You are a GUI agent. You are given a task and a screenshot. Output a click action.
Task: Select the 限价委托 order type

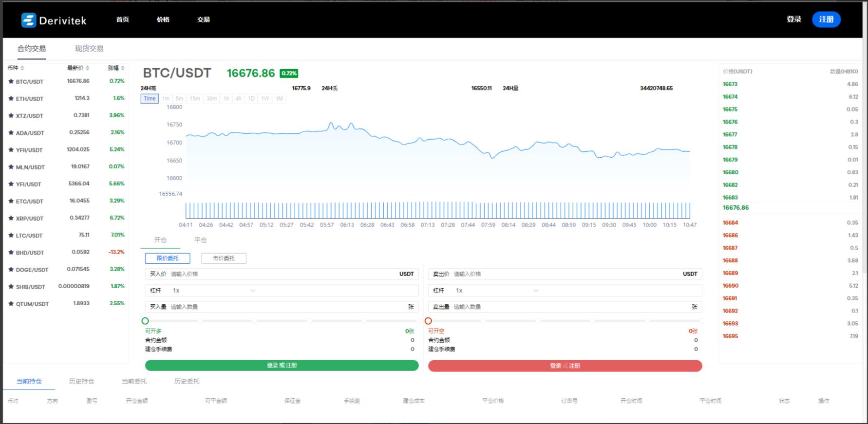coord(167,258)
